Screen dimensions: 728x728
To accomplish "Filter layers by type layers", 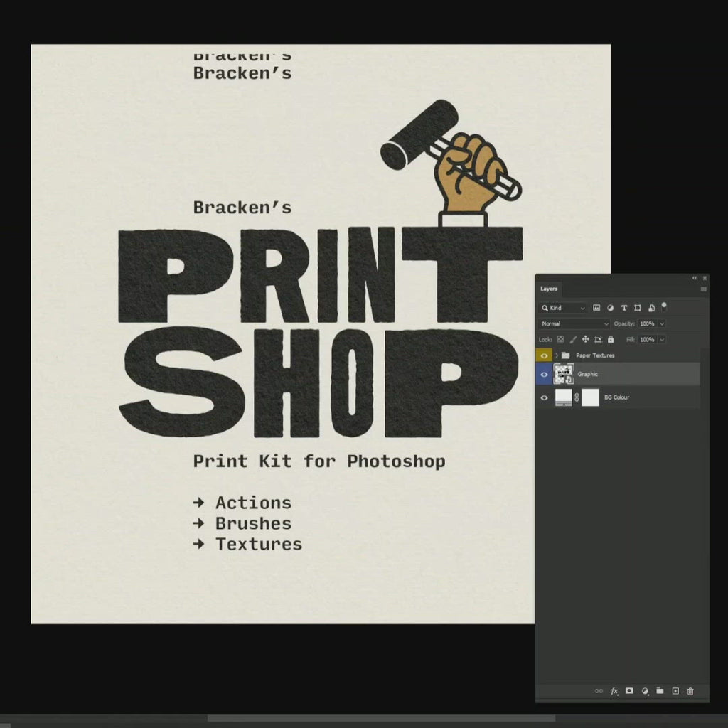I will click(623, 308).
